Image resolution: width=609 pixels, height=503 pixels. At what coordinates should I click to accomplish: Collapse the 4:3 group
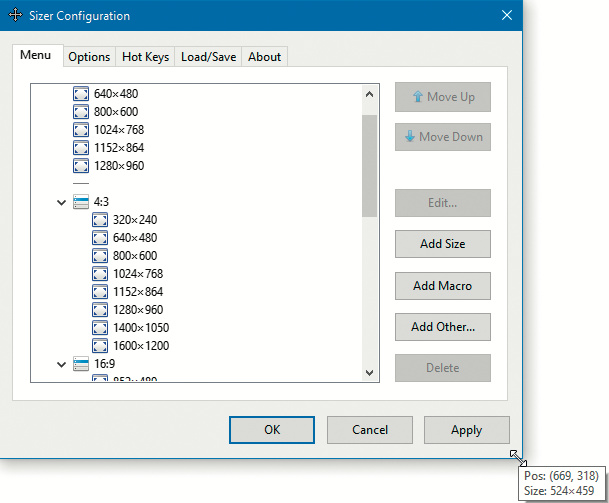point(63,202)
